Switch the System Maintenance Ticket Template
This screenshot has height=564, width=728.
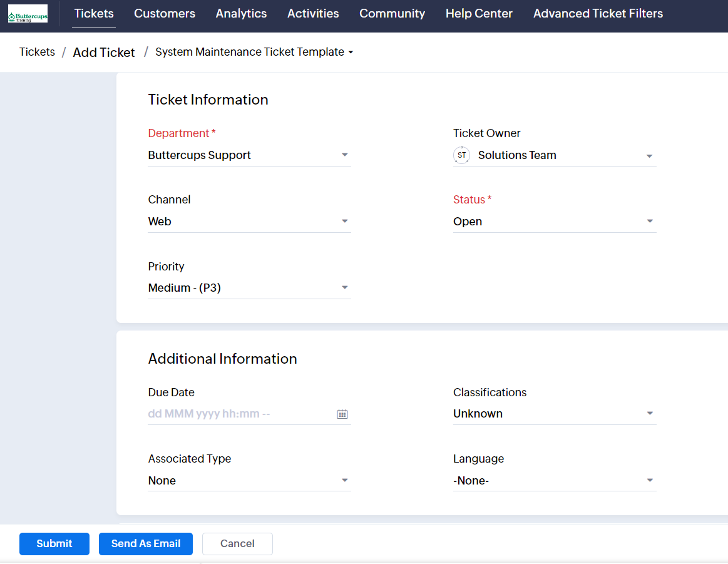(x=254, y=52)
